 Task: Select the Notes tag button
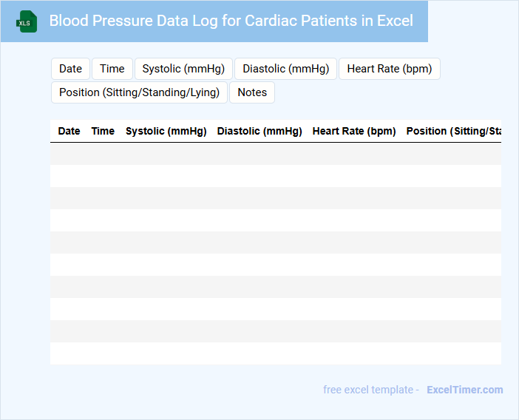pos(252,92)
